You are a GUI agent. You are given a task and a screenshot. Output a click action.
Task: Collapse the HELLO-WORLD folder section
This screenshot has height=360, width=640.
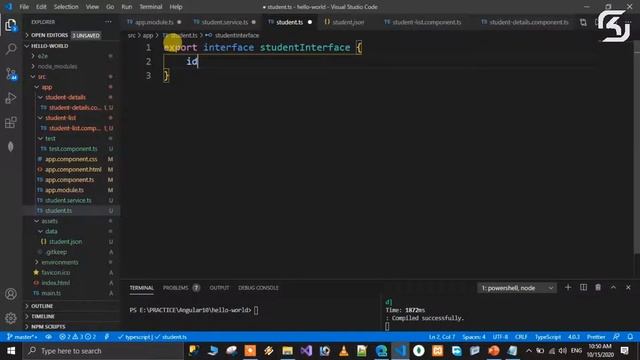[49, 46]
